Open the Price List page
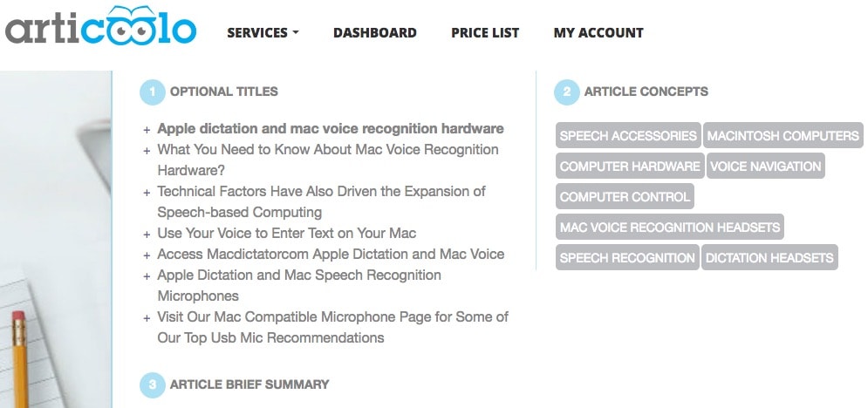Viewport: 868px width, 408px height. pos(485,32)
